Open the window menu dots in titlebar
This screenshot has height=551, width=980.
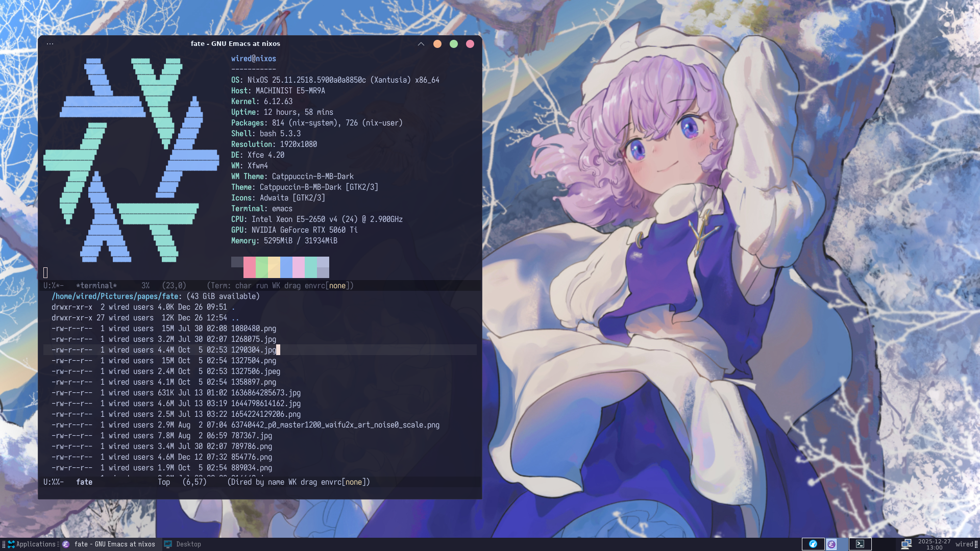[50, 44]
